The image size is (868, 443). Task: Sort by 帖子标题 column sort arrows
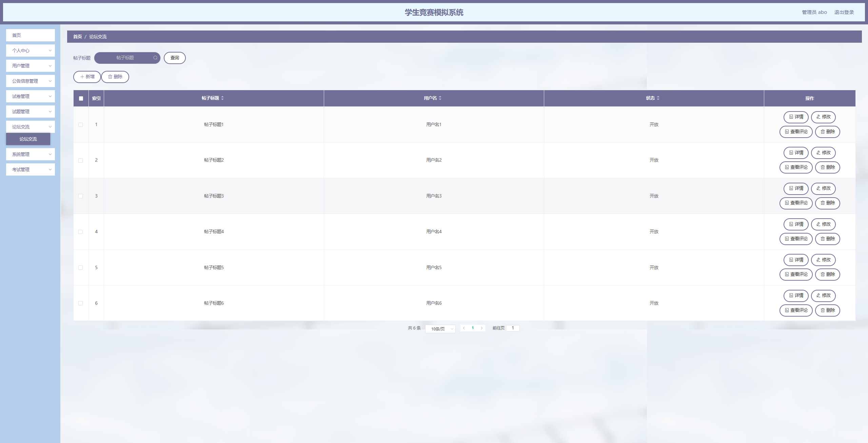click(x=222, y=98)
